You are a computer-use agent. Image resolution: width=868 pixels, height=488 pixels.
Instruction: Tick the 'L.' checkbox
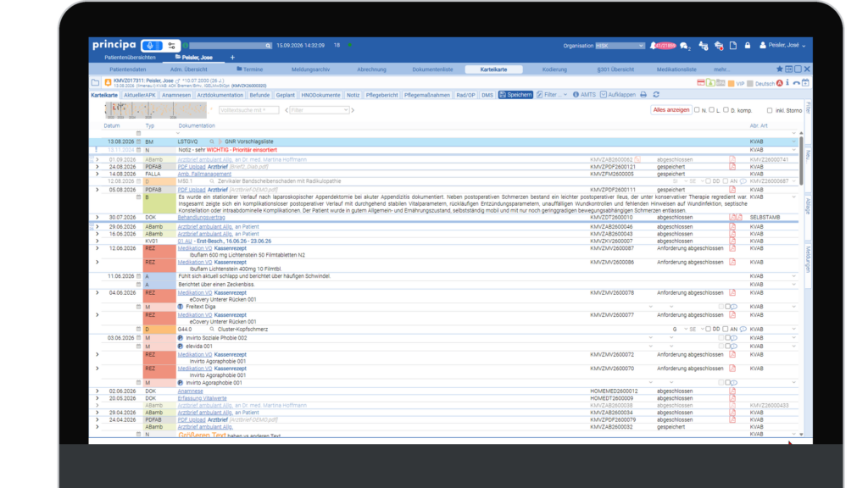pos(711,110)
